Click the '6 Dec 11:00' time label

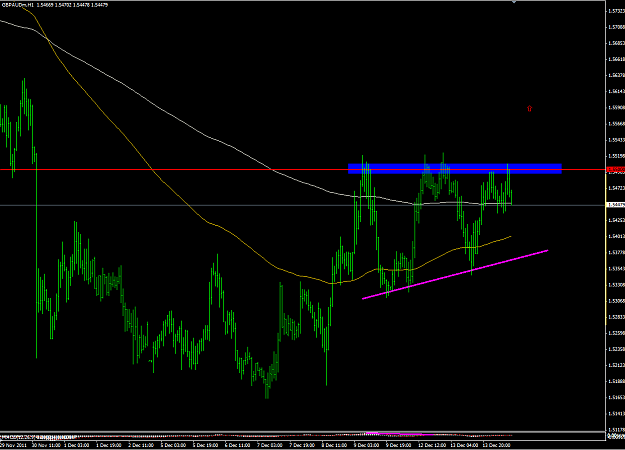238,445
